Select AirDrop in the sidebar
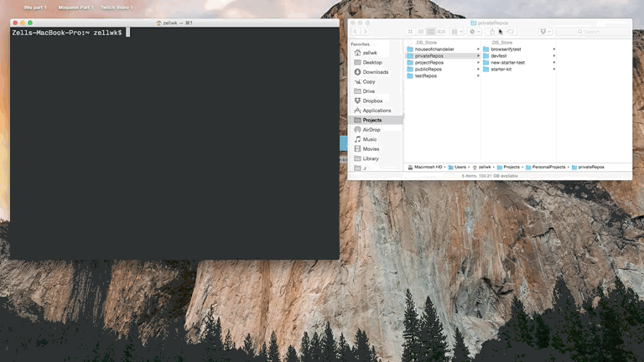Viewport: 644px width, 362px height. coord(373,130)
